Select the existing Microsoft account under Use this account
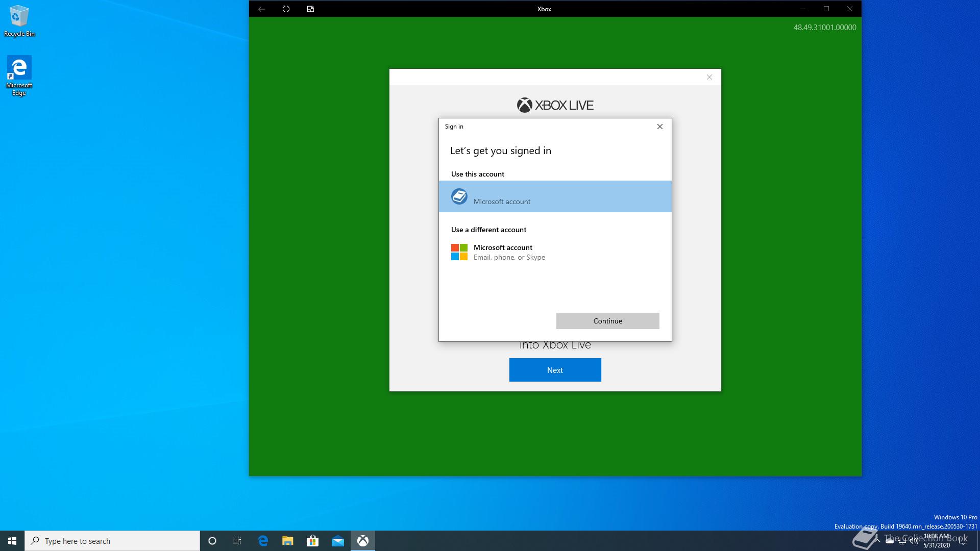The image size is (980, 551). click(x=555, y=196)
